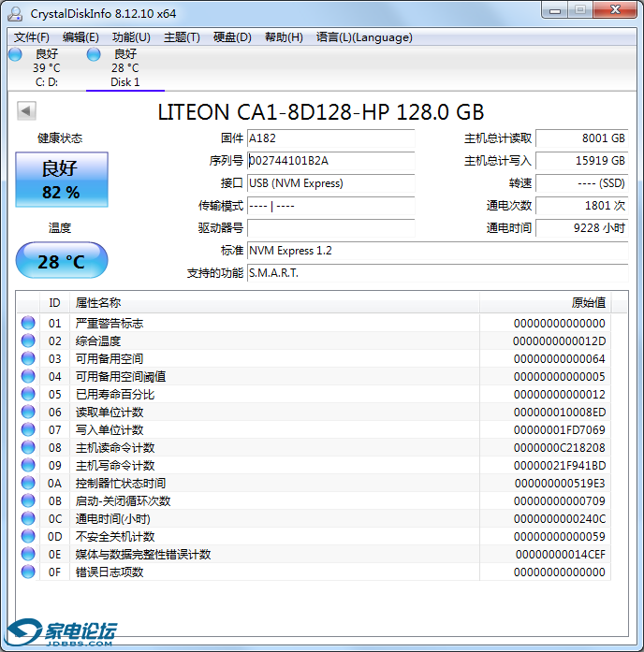Click the ID column header
Image resolution: width=644 pixels, height=652 pixels.
[54, 303]
